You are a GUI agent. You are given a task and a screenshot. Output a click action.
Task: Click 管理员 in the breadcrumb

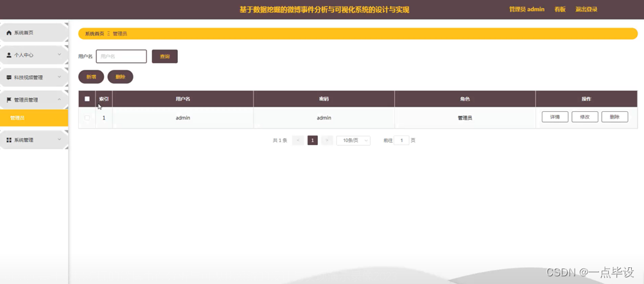(120, 33)
